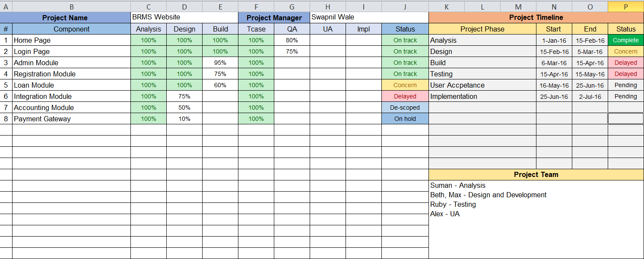This screenshot has height=259, width=644.
Task: Select the De-scoped status cell
Action: pos(405,107)
